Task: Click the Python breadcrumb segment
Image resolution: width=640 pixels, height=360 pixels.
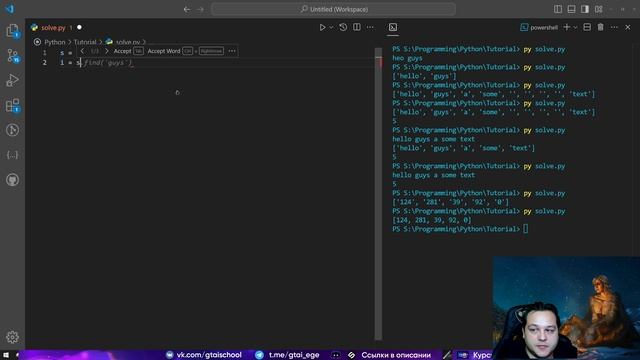Action: (55, 42)
